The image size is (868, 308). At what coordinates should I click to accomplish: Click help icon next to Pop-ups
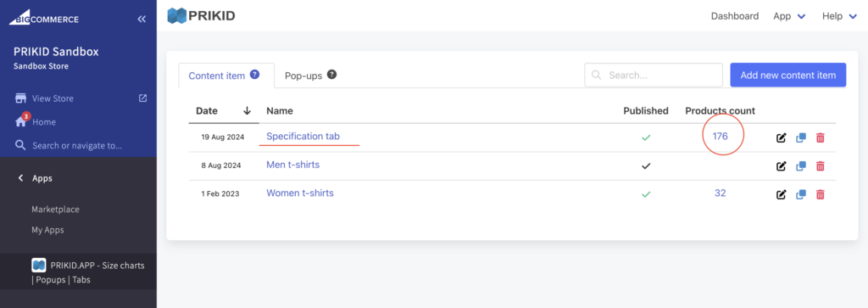[x=331, y=74]
